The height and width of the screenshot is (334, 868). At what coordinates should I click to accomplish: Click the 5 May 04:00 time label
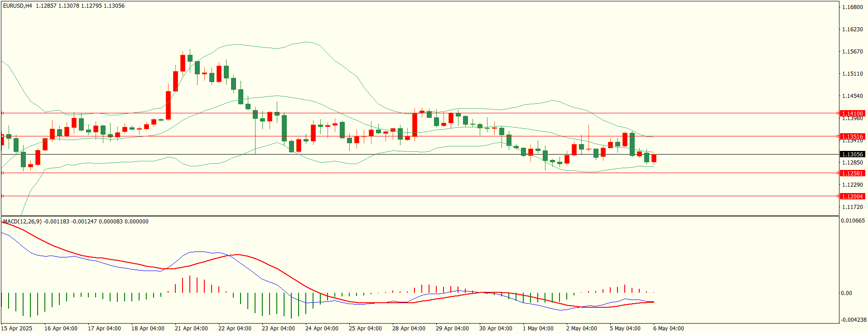625,329
